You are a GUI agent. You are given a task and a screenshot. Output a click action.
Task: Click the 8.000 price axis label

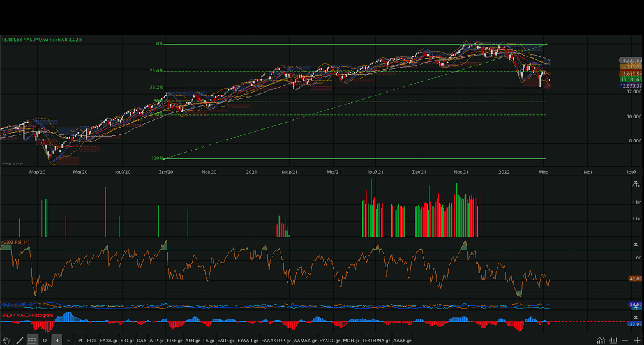click(x=635, y=141)
